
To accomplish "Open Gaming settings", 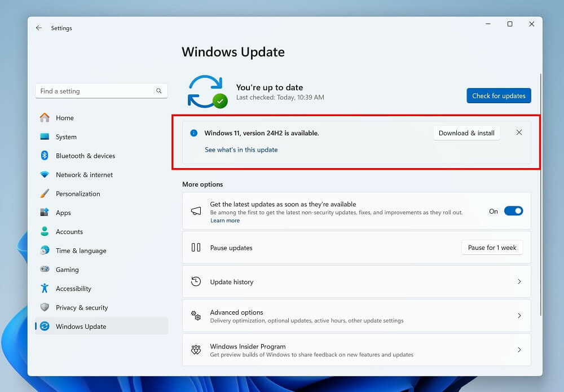I will [102, 270].
